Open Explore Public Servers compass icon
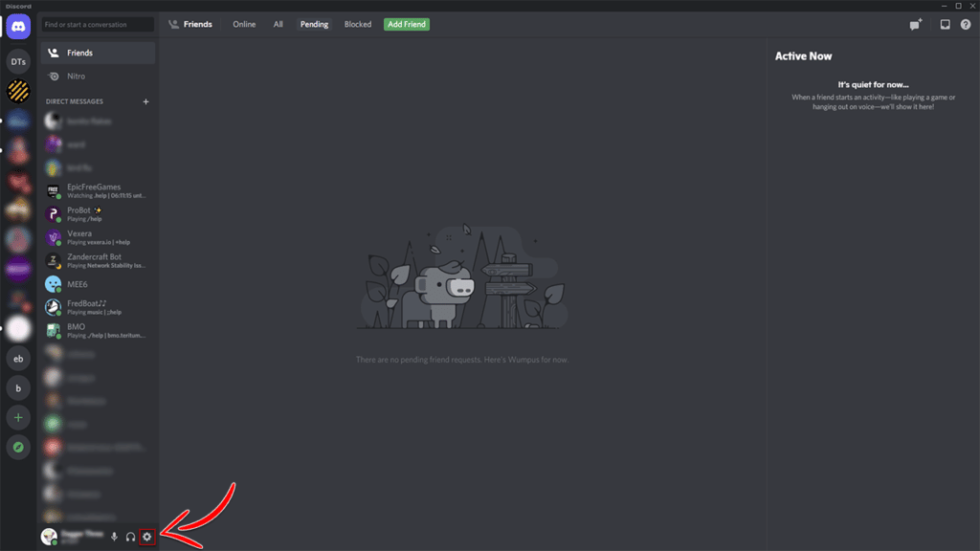980x551 pixels. tap(18, 447)
